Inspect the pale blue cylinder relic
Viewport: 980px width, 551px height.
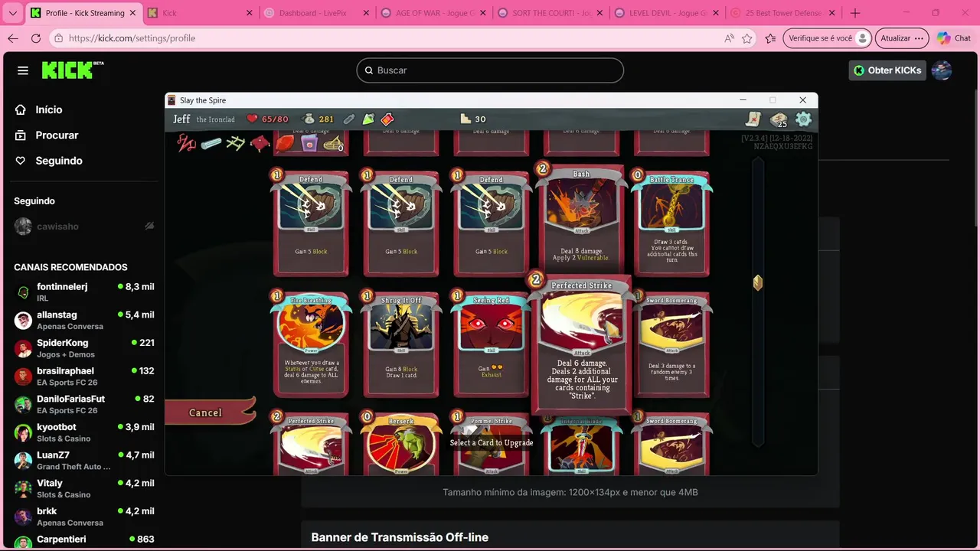211,143
